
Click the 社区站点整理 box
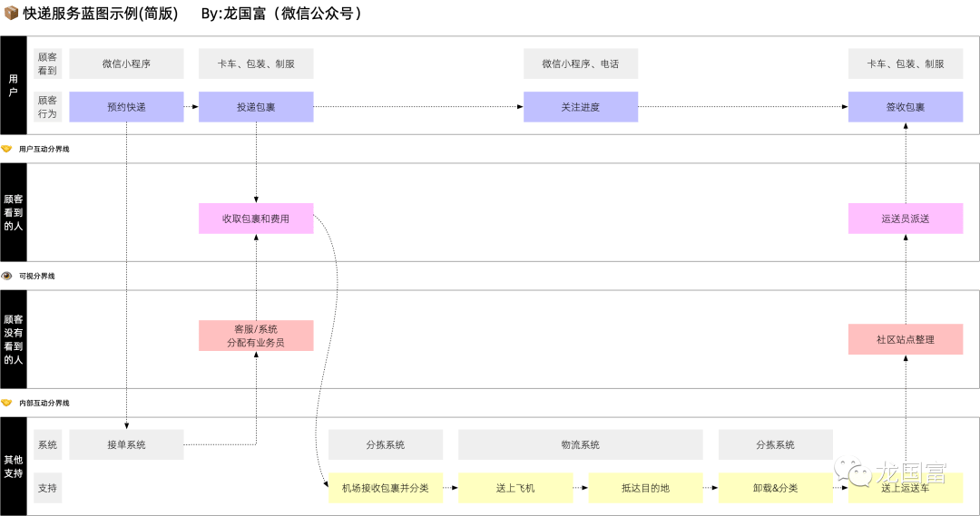click(905, 339)
